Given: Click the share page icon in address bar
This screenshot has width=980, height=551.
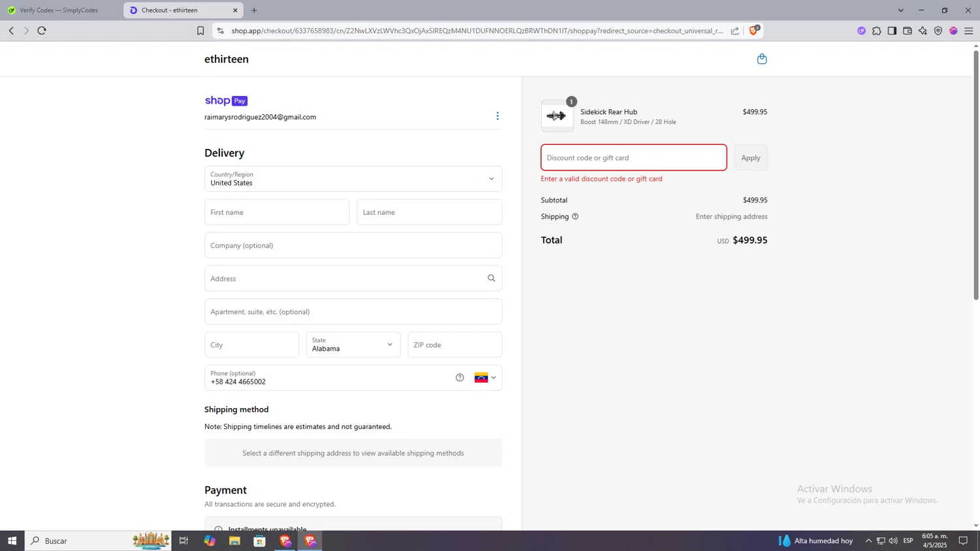Looking at the screenshot, I should pyautogui.click(x=735, y=31).
